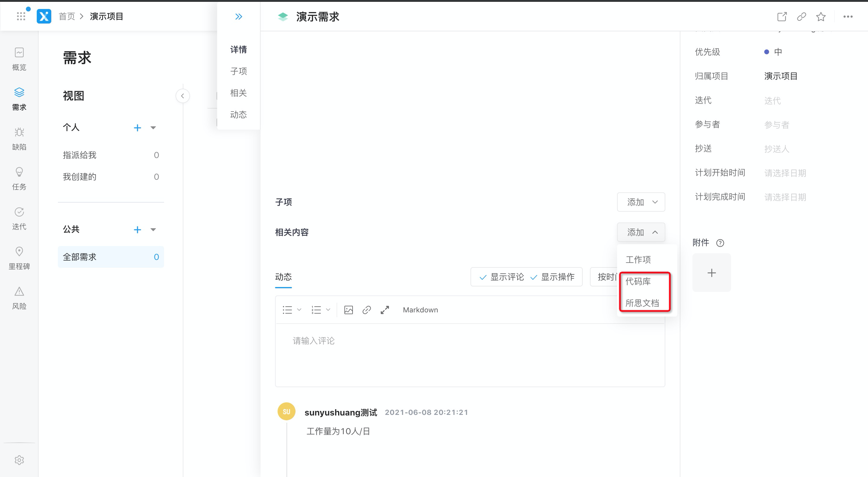Screen dimensions: 868x477
Task: Add a new public view with plus
Action: 137,230
